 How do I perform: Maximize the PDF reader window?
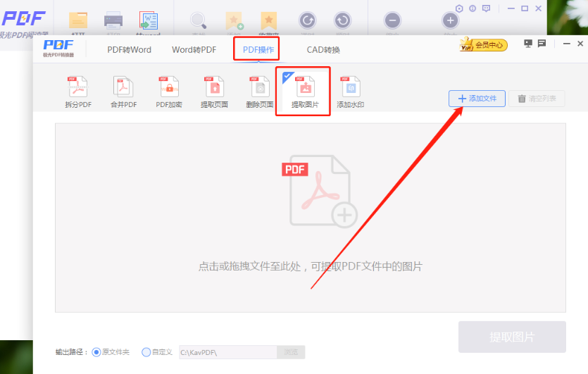pyautogui.click(x=525, y=8)
